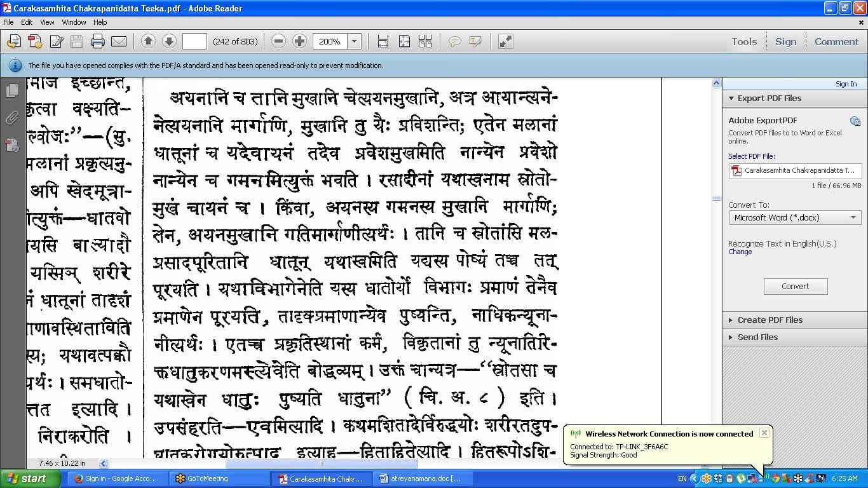The height and width of the screenshot is (488, 868).
Task: Click the zoom in plus button
Action: pos(299,41)
